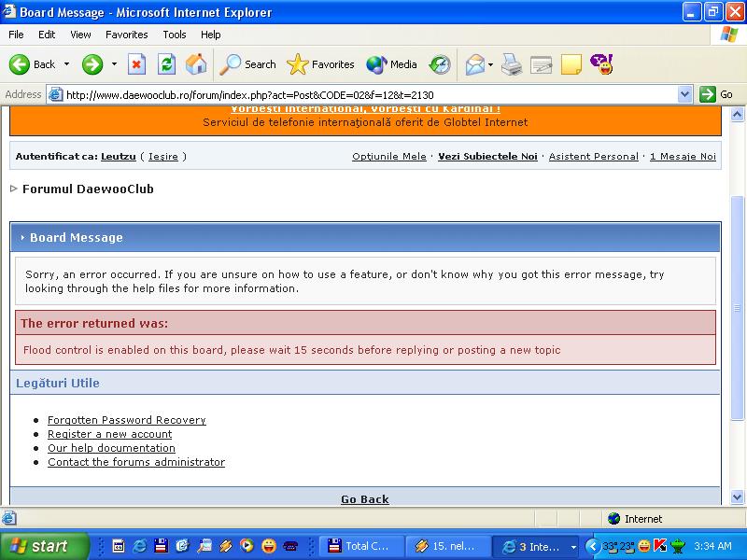Click the Register a new account link
The width and height of the screenshot is (747, 560).
[109, 434]
